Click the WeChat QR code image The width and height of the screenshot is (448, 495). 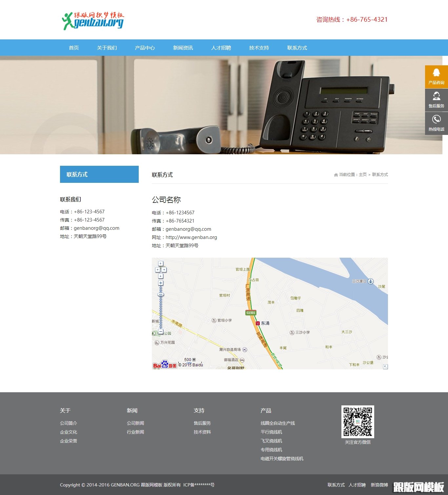pos(357,422)
